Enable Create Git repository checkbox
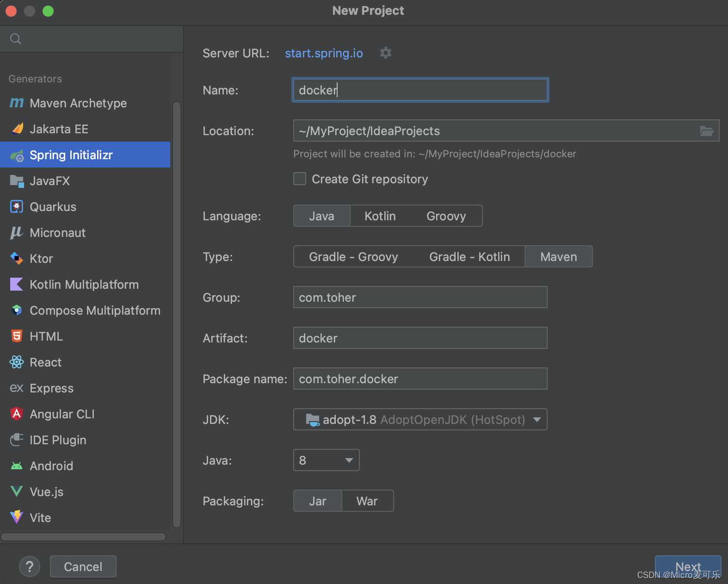728x584 pixels. [300, 179]
